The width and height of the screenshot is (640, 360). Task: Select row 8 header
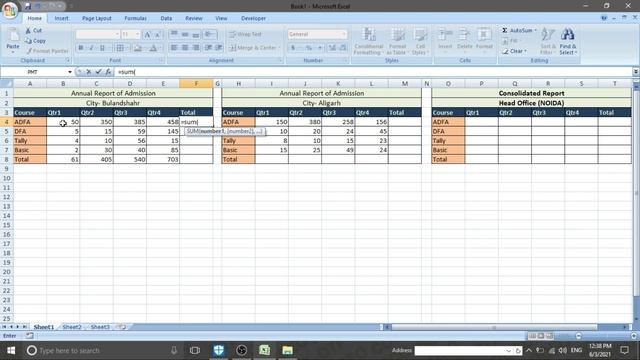(x=7, y=159)
